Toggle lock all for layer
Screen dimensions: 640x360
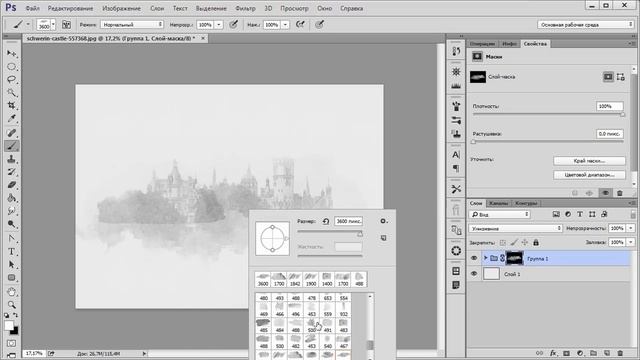click(536, 242)
